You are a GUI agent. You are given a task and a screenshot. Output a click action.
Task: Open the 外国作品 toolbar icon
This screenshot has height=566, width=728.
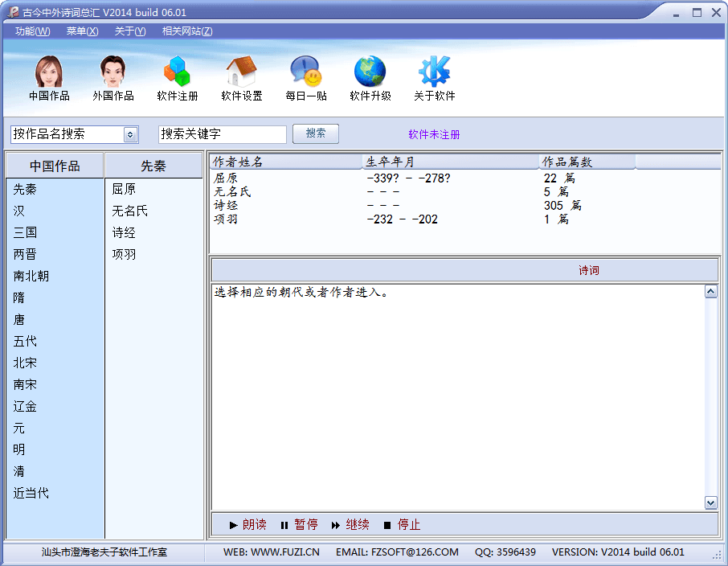[x=113, y=78]
